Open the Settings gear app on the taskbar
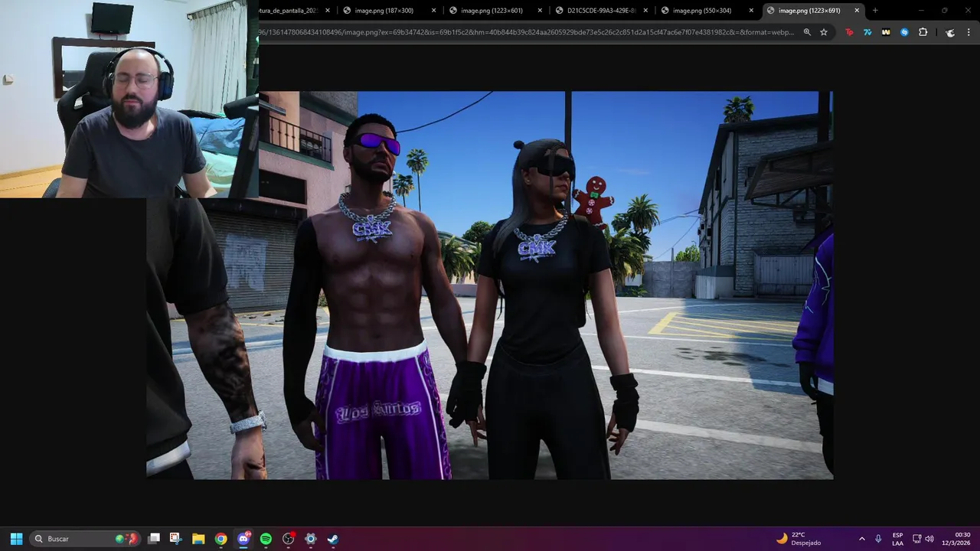The image size is (980, 551). point(310,539)
